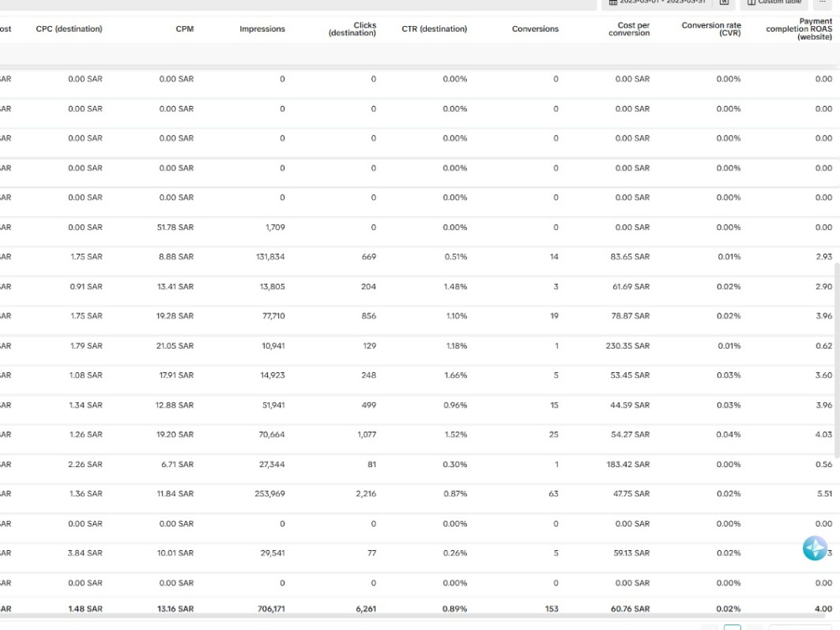Select the 78.87 SAR cost per conversion cell
Image resolution: width=840 pixels, height=630 pixels.
[x=631, y=316]
